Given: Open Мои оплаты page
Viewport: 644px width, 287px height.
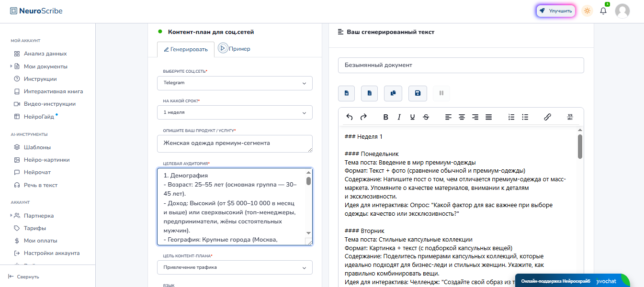Looking at the screenshot, I should pyautogui.click(x=41, y=241).
